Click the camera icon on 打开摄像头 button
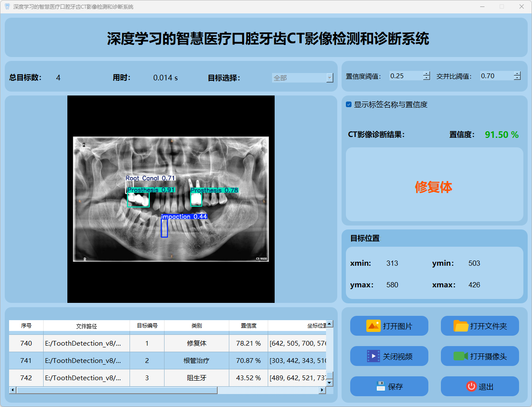The height and width of the screenshot is (407, 532). [x=461, y=356]
